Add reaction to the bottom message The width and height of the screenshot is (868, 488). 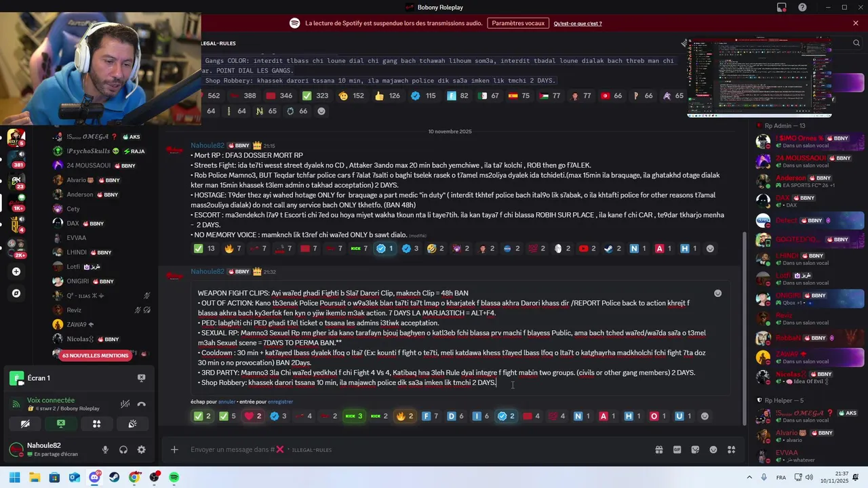tap(705, 416)
